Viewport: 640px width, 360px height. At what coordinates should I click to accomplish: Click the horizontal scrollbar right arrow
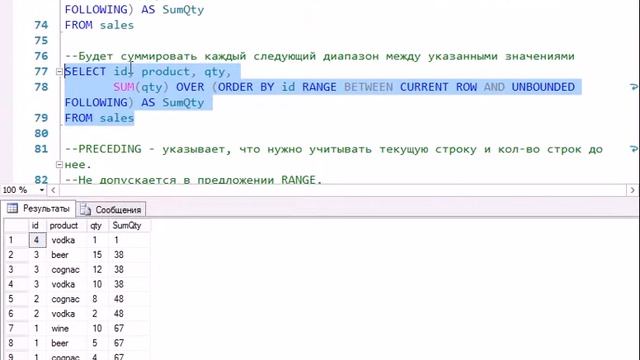click(x=632, y=190)
